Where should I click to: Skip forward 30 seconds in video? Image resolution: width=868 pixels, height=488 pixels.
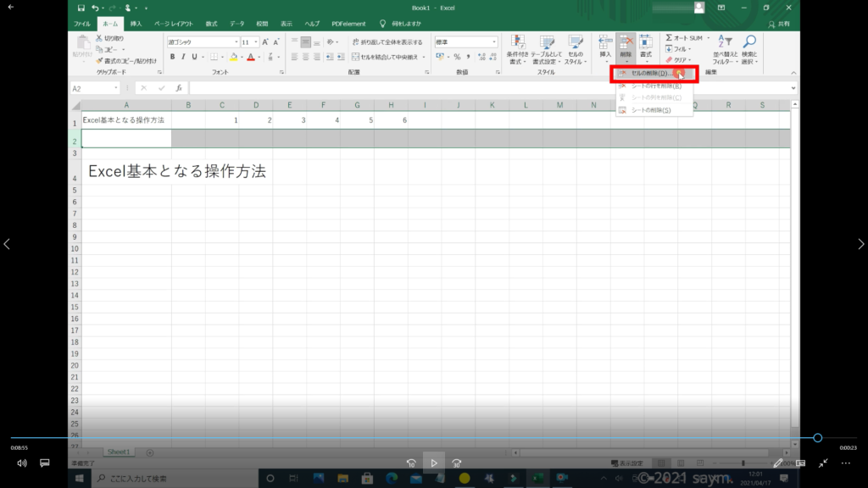tap(456, 463)
